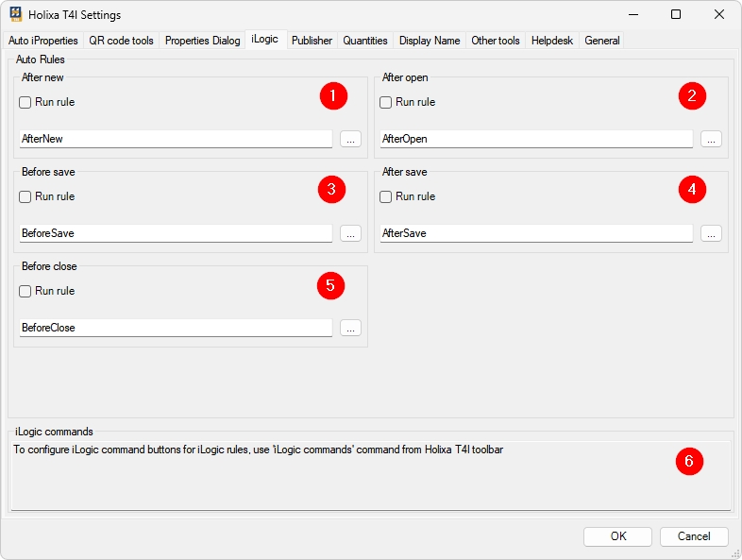Click into the AfterNew rule name field

coord(176,139)
